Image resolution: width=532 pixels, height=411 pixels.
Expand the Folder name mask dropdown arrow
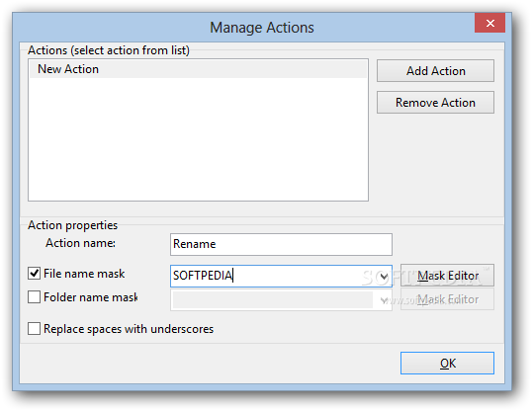[384, 300]
